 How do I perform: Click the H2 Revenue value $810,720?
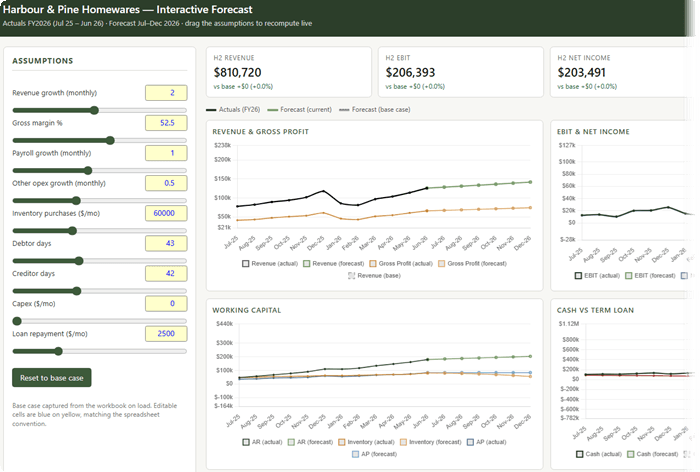[x=237, y=72]
